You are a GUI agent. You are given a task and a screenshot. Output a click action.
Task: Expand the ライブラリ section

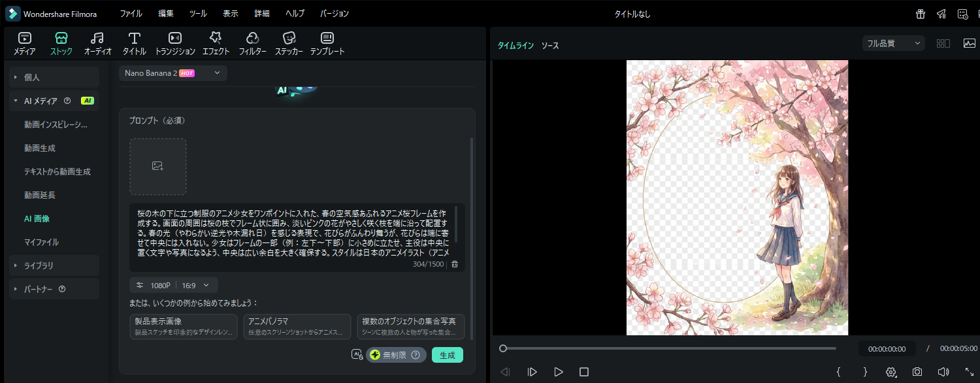coord(39,265)
